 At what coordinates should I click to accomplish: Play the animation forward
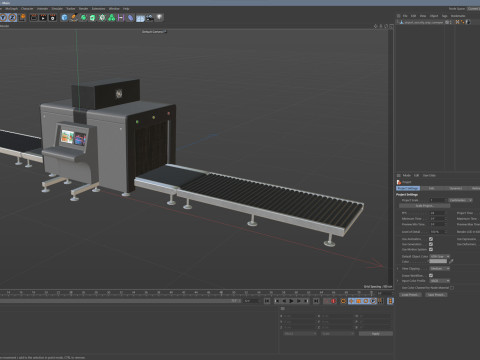291,301
